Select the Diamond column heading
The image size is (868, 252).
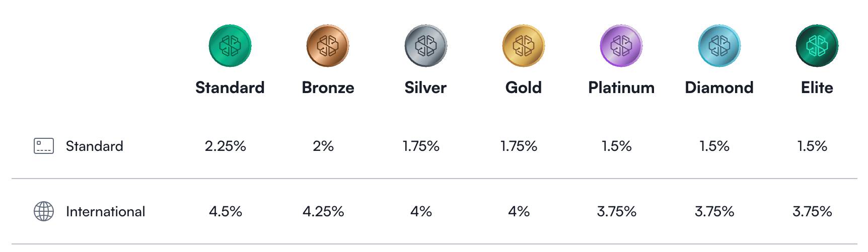pyautogui.click(x=719, y=88)
